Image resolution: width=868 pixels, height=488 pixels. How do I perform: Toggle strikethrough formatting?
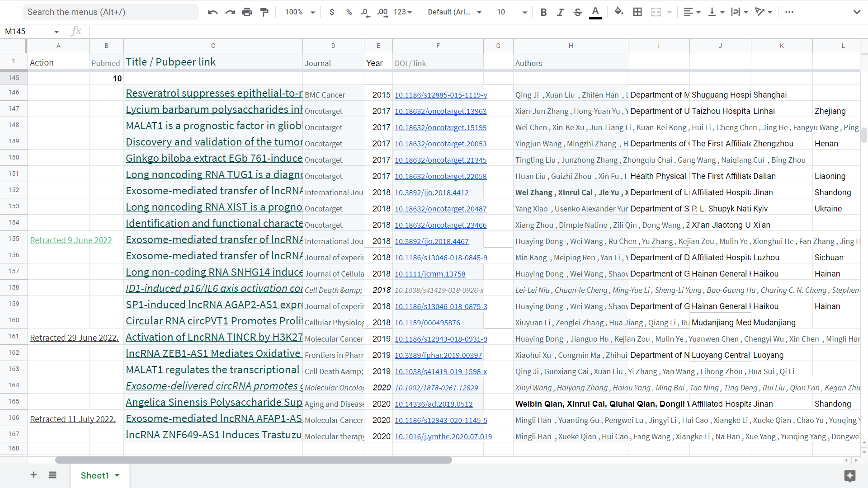(x=578, y=12)
